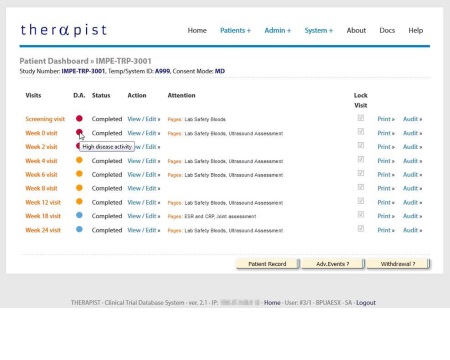Click View / Edit for Week 24 visit
Image resolution: width=450 pixels, height=360 pixels.
click(x=144, y=230)
